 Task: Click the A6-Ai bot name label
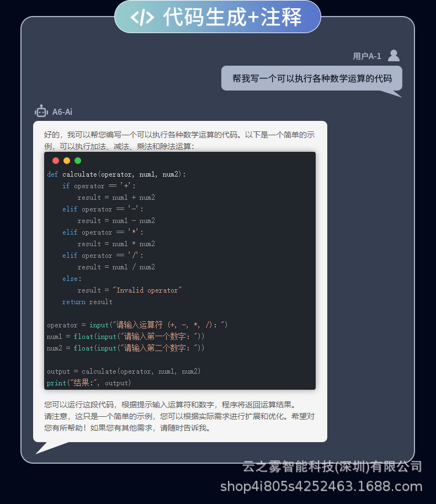pyautogui.click(x=62, y=112)
